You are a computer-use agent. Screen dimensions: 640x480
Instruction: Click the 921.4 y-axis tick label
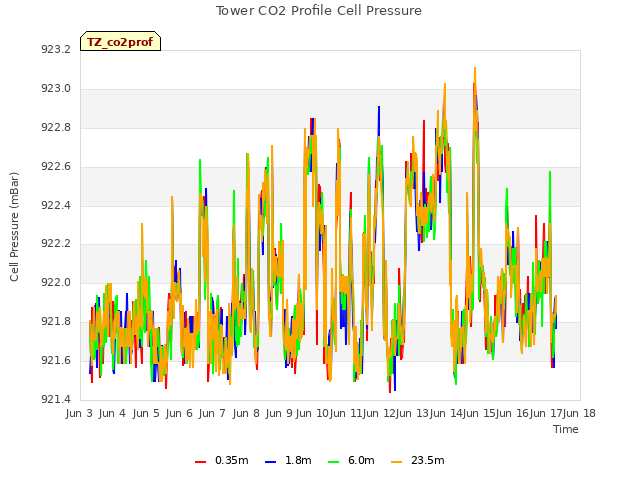[56, 399]
